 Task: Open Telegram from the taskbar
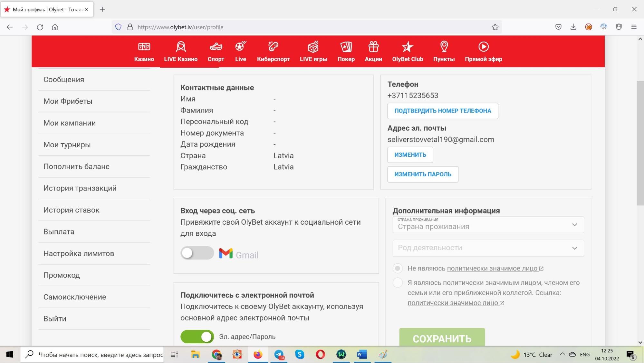[x=279, y=355]
